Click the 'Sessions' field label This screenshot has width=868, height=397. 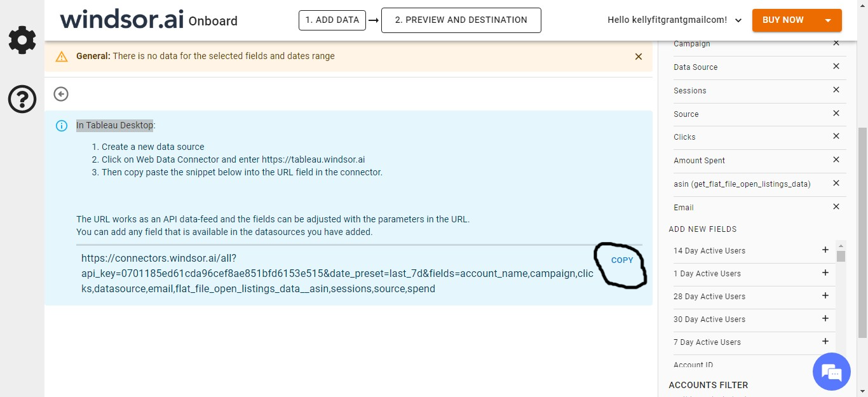coord(690,91)
